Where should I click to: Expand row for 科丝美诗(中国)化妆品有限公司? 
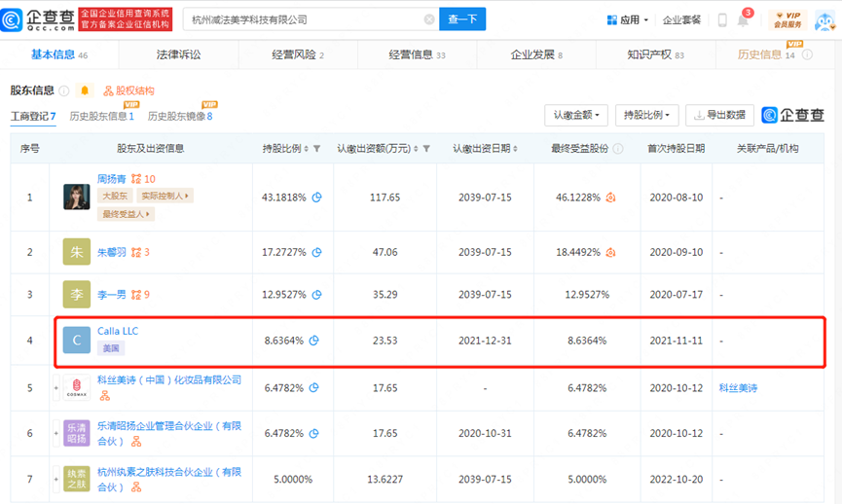[x=55, y=387]
